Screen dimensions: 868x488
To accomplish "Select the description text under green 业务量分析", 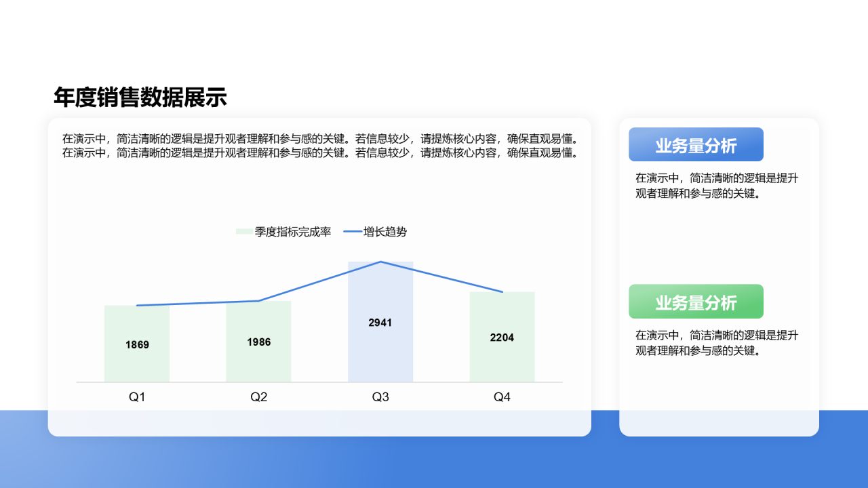I will 717,342.
